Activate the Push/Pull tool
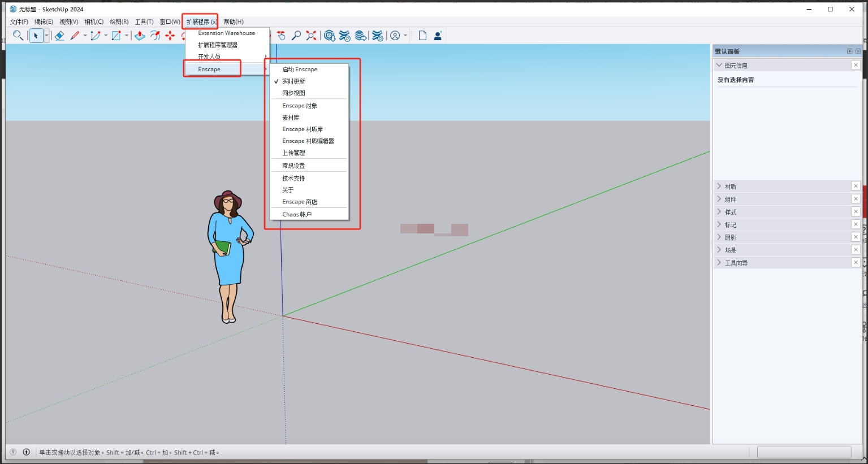This screenshot has height=464, width=868. pyautogui.click(x=140, y=36)
